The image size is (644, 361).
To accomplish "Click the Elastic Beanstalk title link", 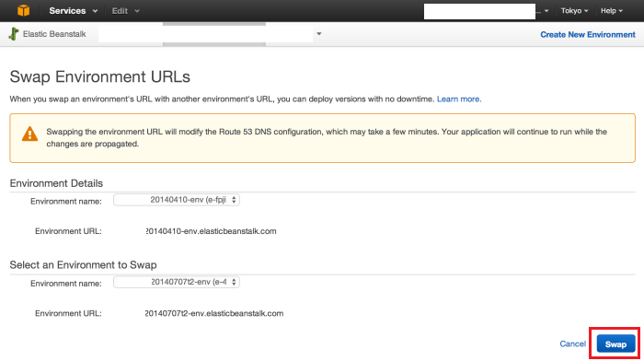I will (x=54, y=34).
